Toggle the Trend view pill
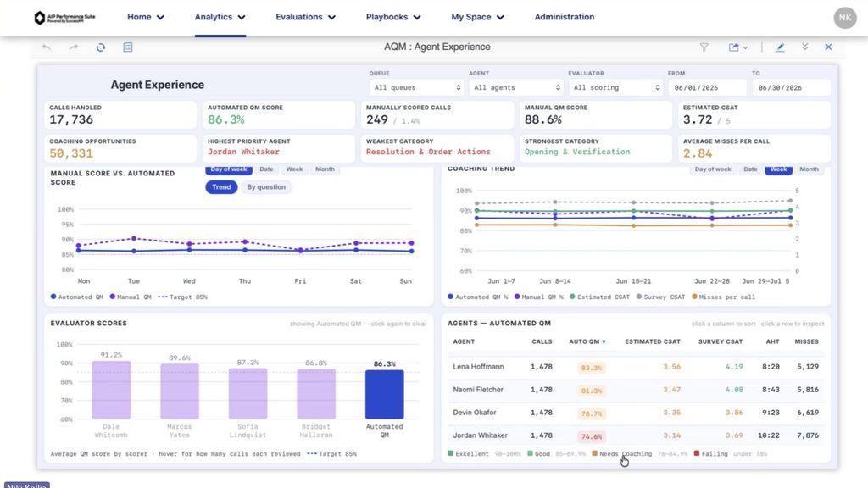Image resolution: width=868 pixels, height=488 pixels. [221, 187]
